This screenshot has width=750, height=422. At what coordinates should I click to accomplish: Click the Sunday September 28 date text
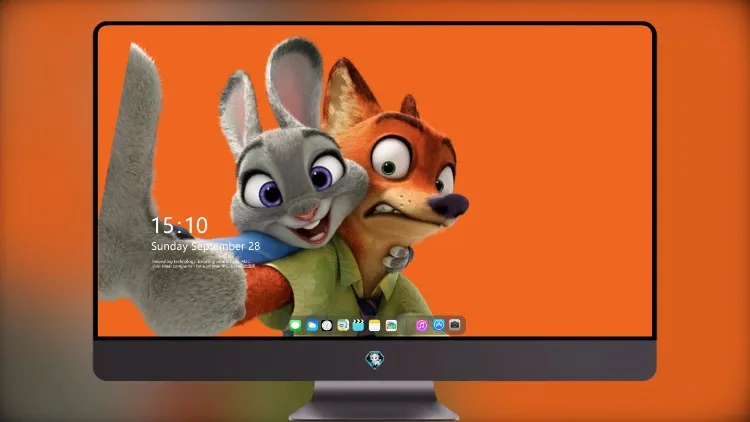tap(206, 246)
